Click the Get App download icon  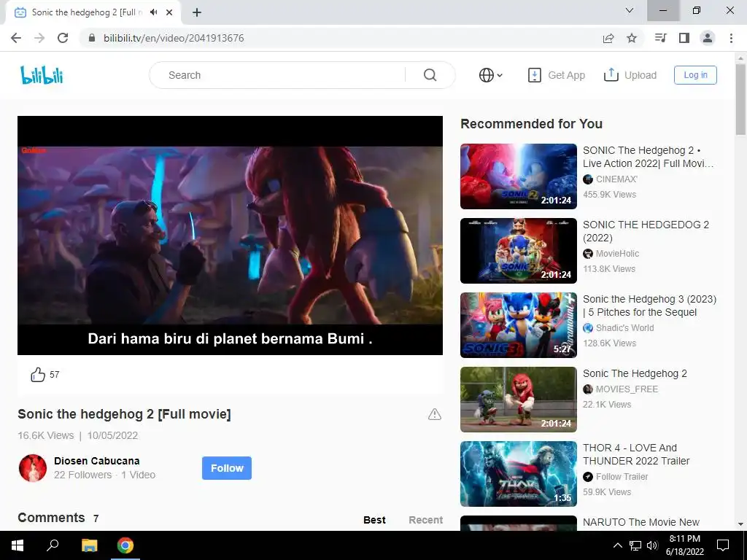(x=534, y=75)
